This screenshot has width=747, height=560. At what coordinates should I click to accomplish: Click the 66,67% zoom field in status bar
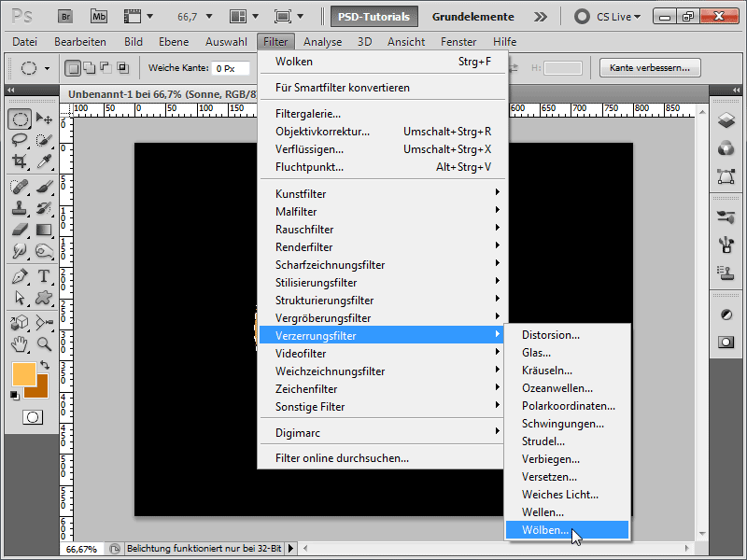(81, 549)
